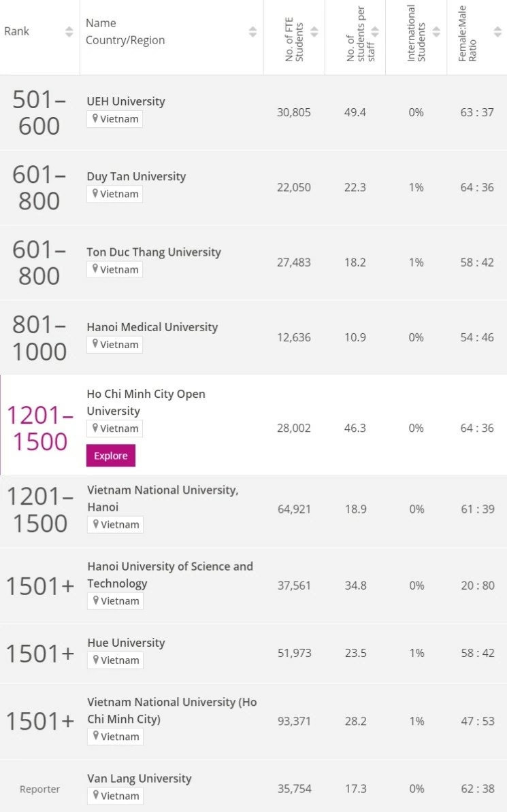Open Van Lang University link
This screenshot has width=507, height=812.
140,778
